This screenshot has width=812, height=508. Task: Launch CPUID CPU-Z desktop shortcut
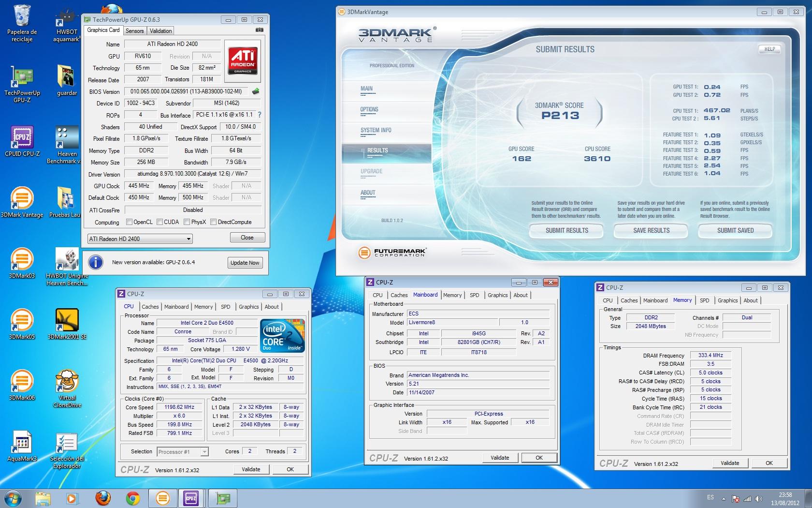pyautogui.click(x=22, y=141)
